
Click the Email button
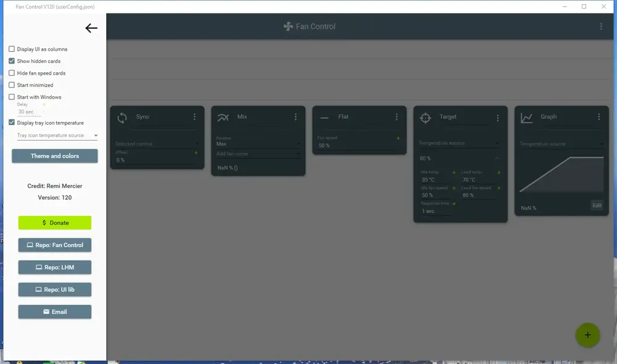[x=55, y=312]
